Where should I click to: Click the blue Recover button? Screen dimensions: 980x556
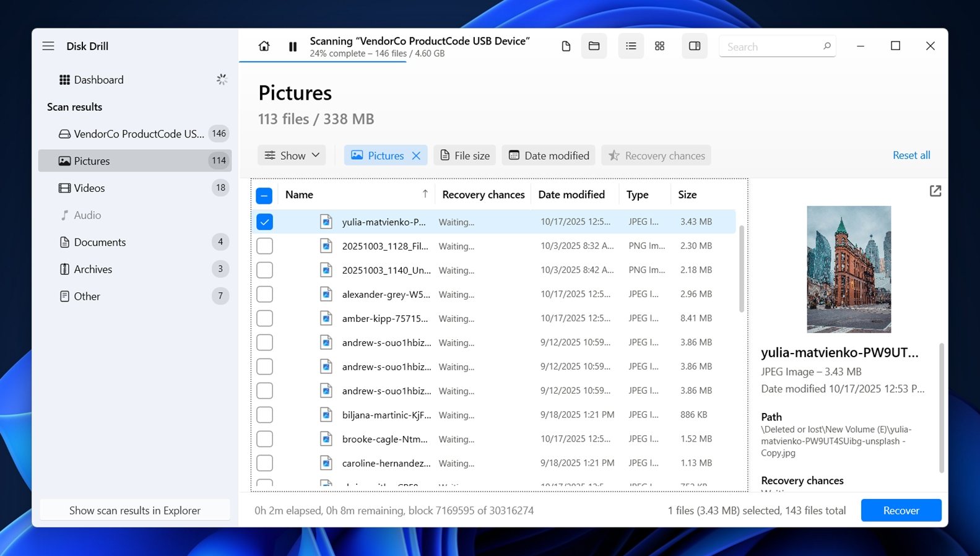[x=901, y=511]
